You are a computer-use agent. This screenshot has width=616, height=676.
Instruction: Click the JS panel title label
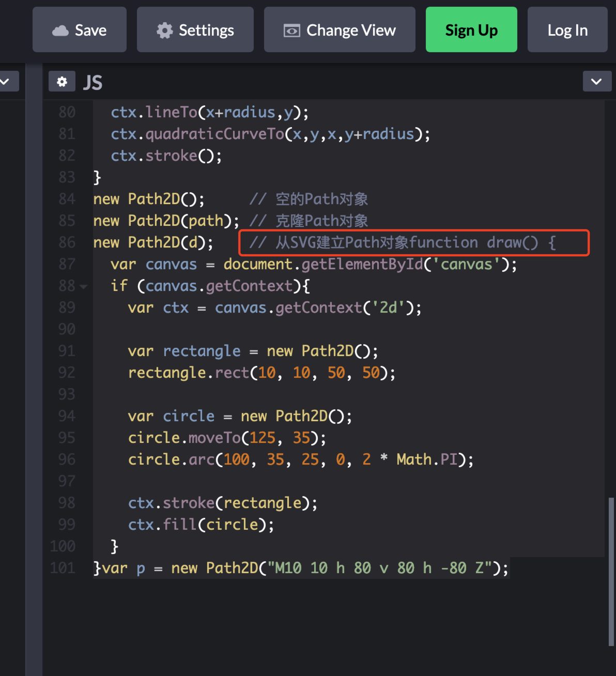pyautogui.click(x=93, y=82)
